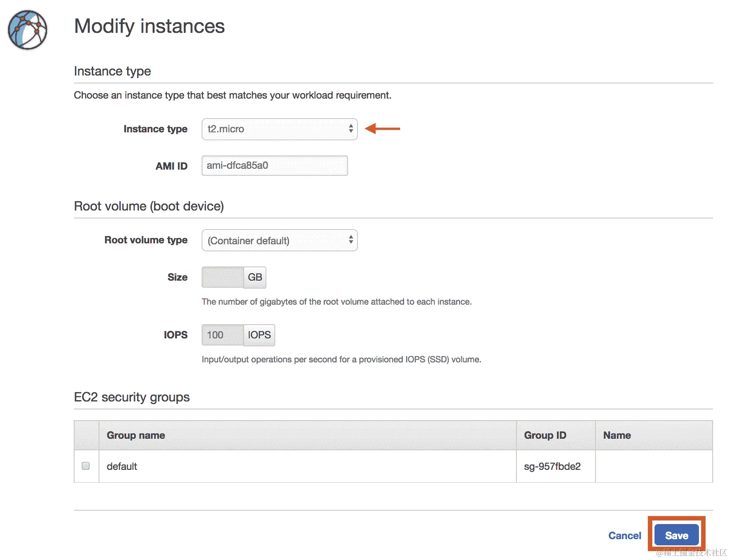This screenshot has width=730, height=560.
Task: Click the Cancel link
Action: click(624, 536)
